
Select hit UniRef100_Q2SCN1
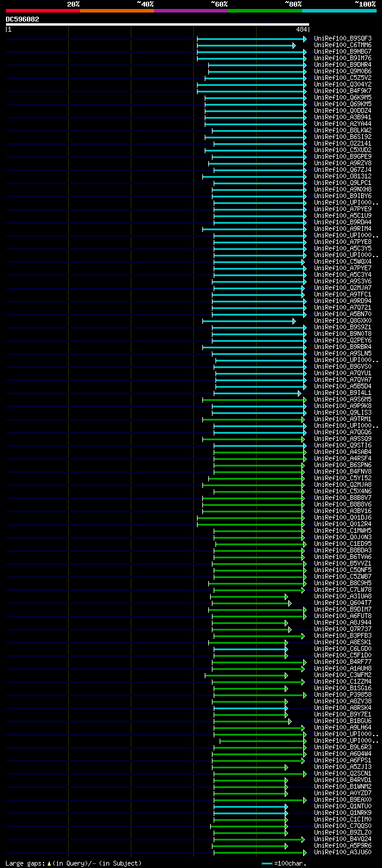click(343, 774)
